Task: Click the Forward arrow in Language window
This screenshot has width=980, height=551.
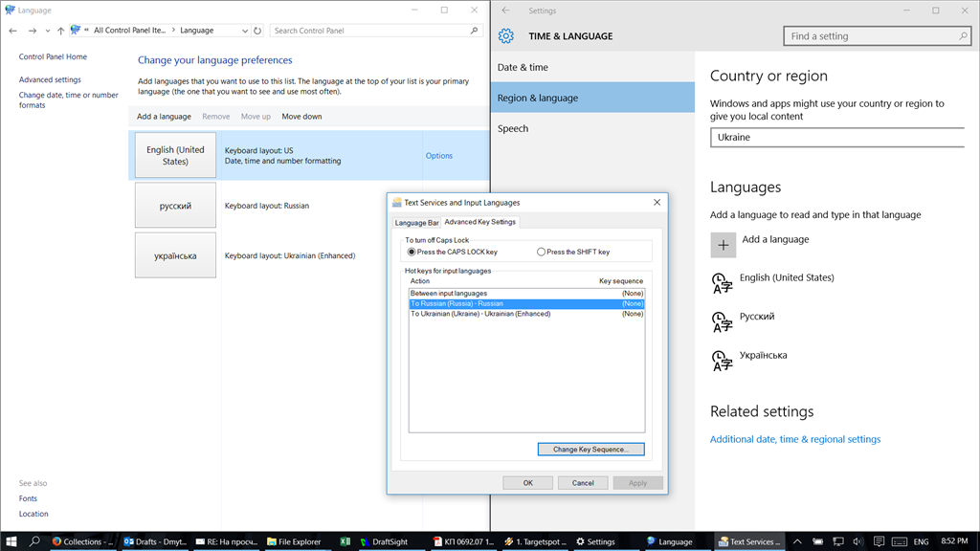Action: tap(33, 31)
